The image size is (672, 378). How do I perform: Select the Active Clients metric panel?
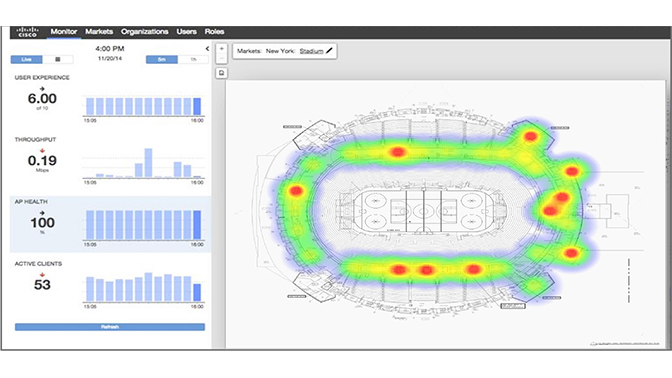pos(110,285)
